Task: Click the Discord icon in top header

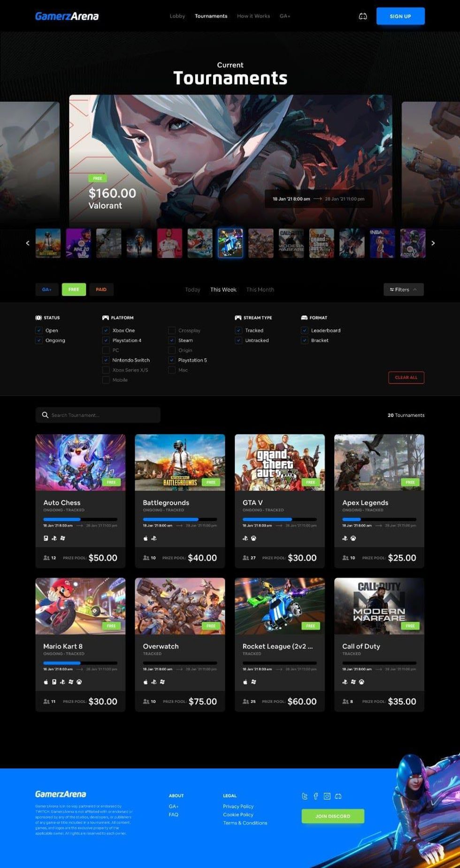Action: [x=363, y=16]
